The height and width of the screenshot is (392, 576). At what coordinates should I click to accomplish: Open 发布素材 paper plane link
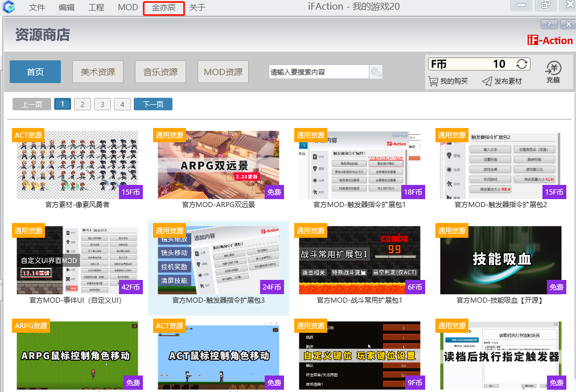[502, 81]
